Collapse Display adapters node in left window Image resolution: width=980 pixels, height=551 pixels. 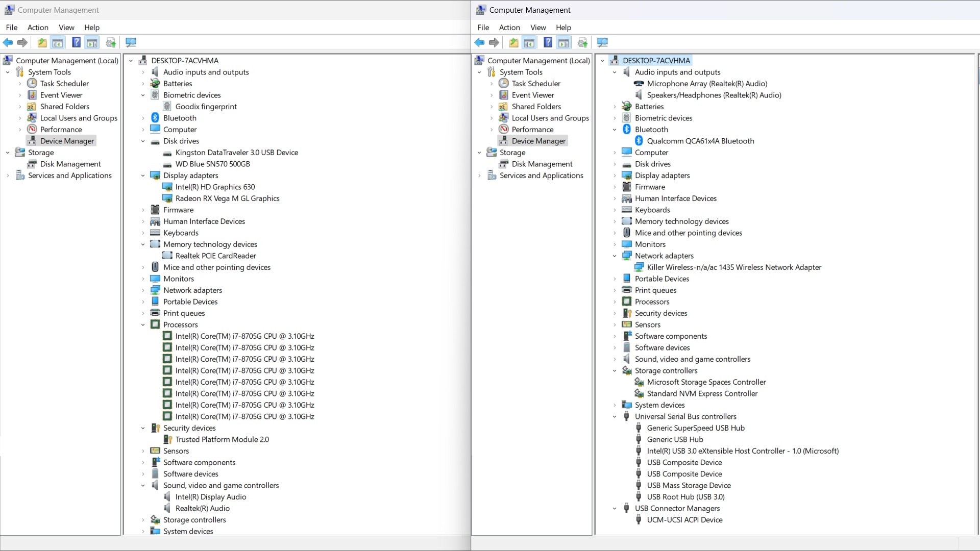(x=143, y=176)
